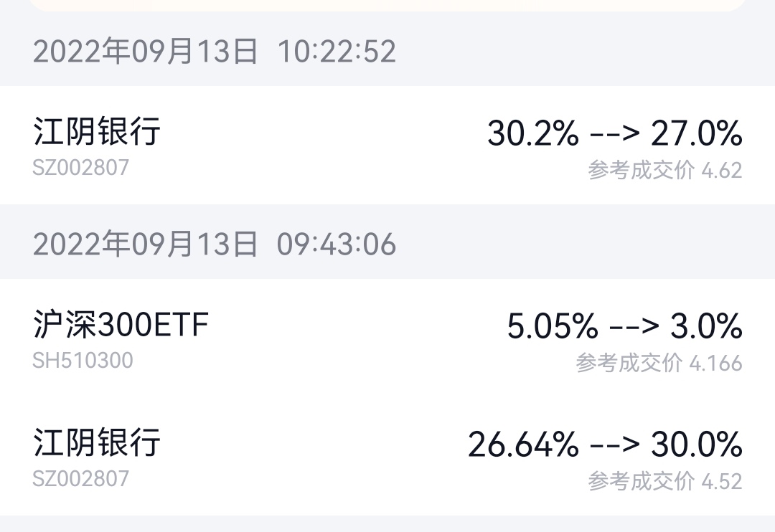Tap the reference price 4.166 label
Screen dimensions: 775x532
pos(658,364)
